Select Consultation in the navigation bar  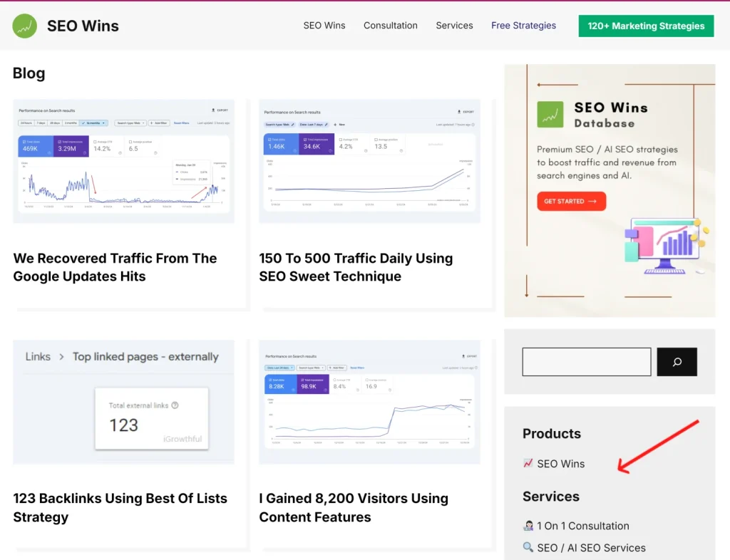pyautogui.click(x=391, y=26)
